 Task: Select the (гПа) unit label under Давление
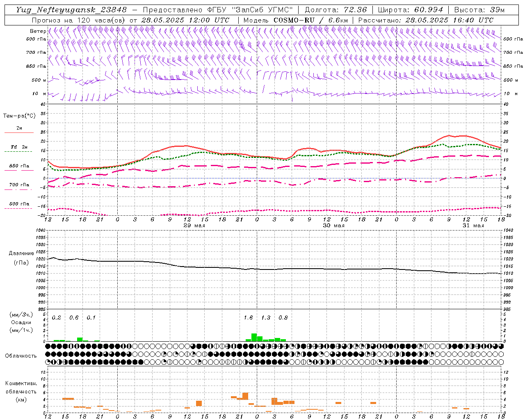point(21,263)
